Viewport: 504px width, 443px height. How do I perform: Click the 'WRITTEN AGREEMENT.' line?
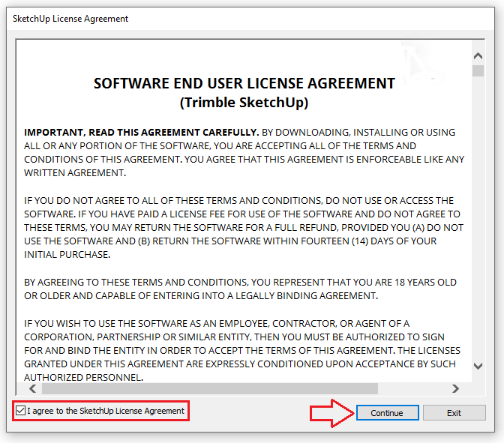pyautogui.click(x=75, y=173)
